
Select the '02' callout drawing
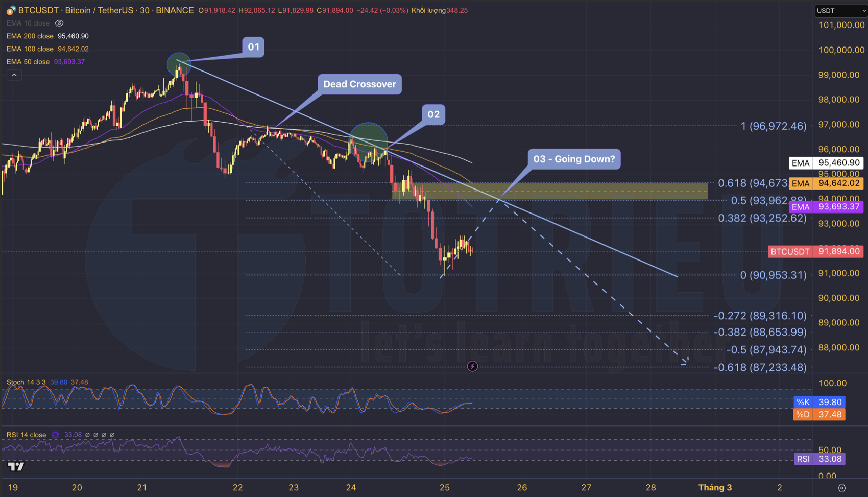pyautogui.click(x=433, y=114)
